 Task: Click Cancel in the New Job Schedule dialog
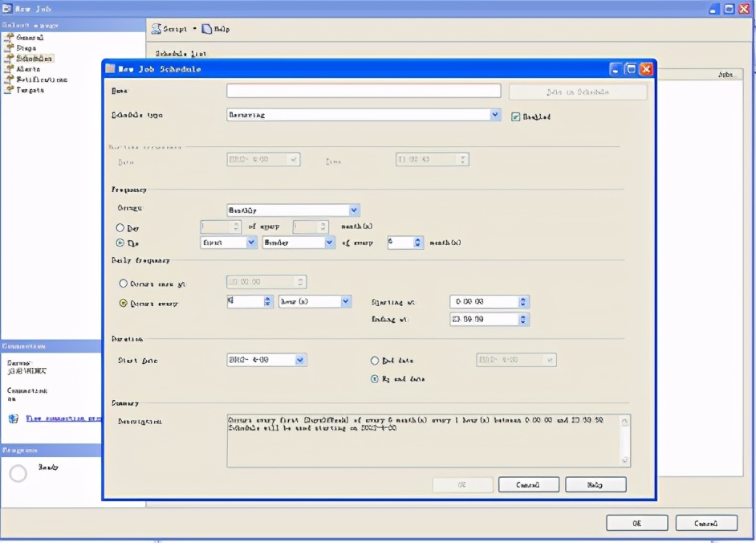(x=528, y=485)
